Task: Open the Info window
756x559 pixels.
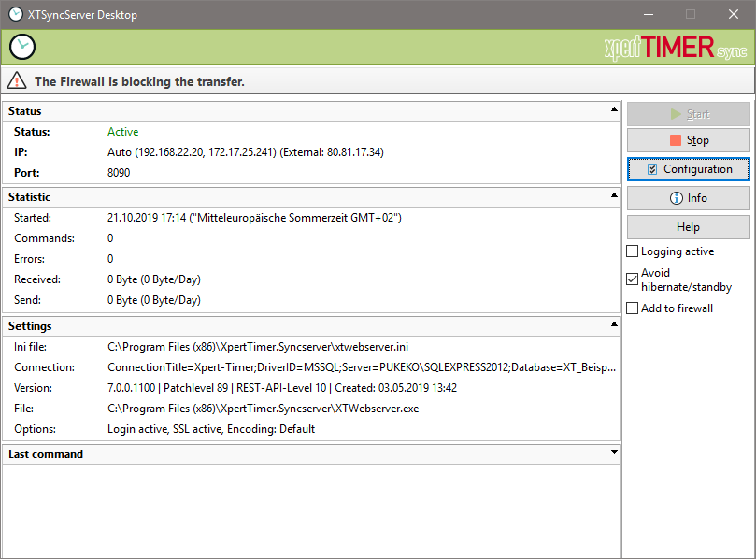Action: point(689,198)
